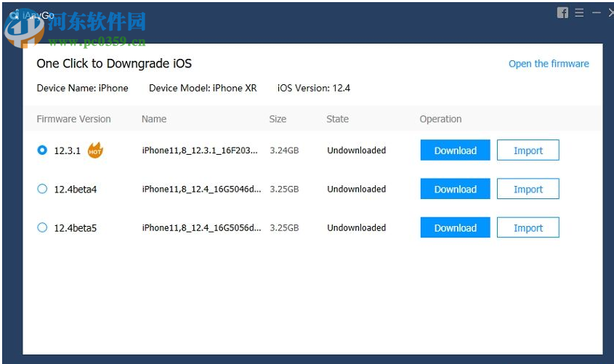614x364 pixels.
Task: Click file name iPhone11,8_12.3.1_16F203...
Action: [200, 150]
